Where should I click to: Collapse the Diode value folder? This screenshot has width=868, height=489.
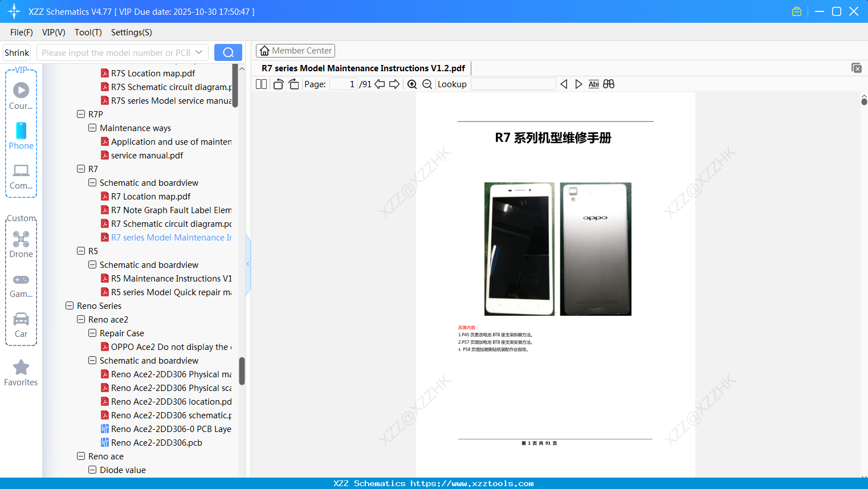click(x=92, y=470)
